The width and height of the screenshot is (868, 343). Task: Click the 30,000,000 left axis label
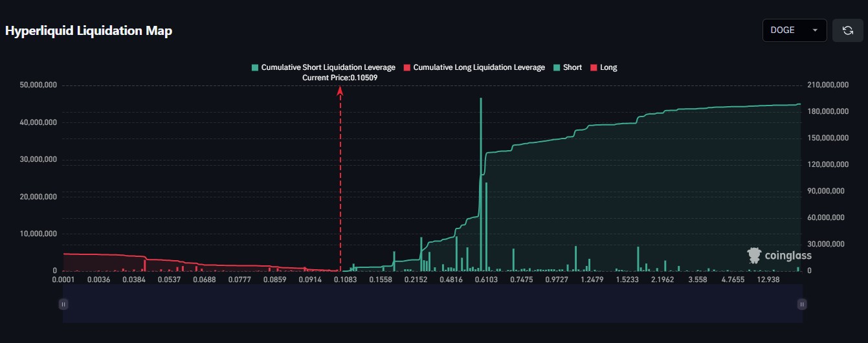tap(39, 160)
